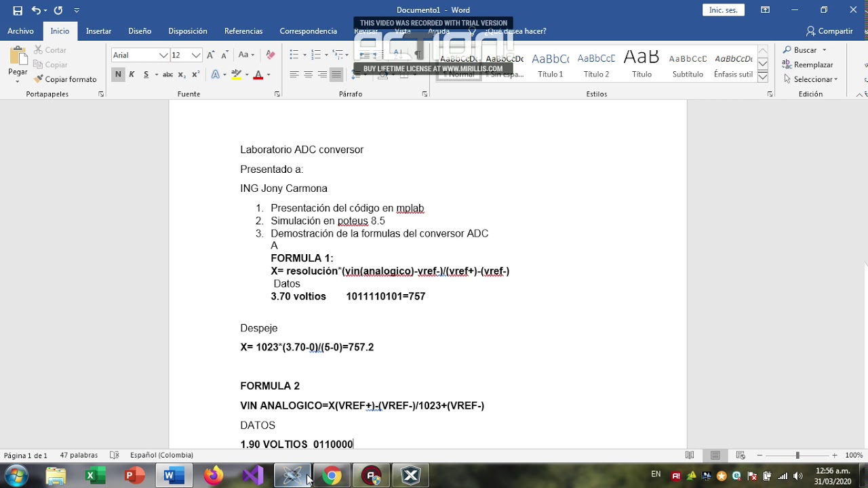Screen dimensions: 868x488
Task: Open Excel from the taskbar
Action: coord(95,476)
